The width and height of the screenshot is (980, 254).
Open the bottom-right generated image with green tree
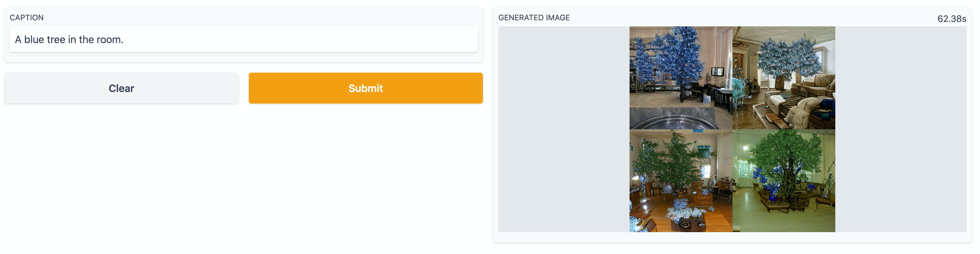coord(784,181)
